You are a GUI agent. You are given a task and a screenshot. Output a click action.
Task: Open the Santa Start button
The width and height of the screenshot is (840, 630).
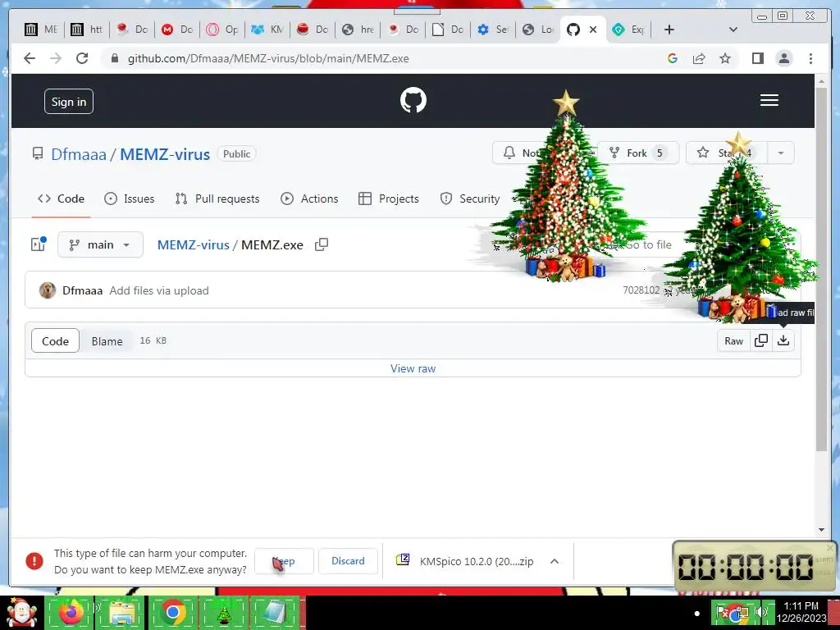coord(21,612)
